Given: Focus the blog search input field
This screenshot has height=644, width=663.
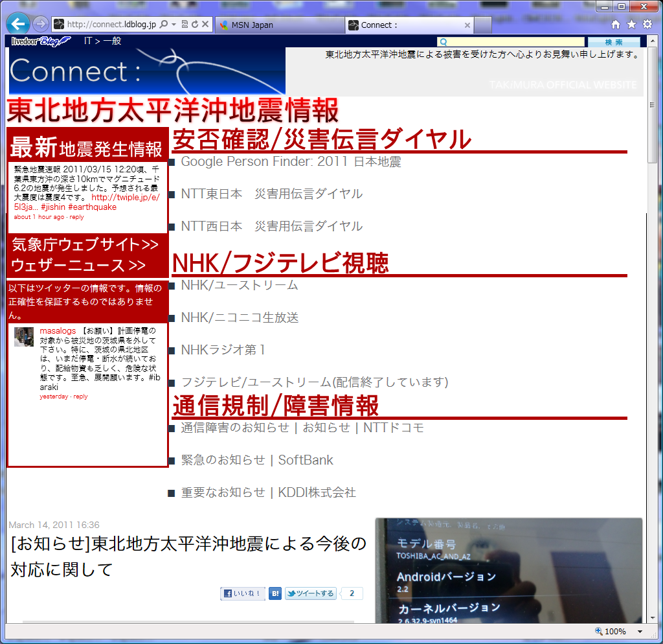Looking at the screenshot, I should [511, 42].
